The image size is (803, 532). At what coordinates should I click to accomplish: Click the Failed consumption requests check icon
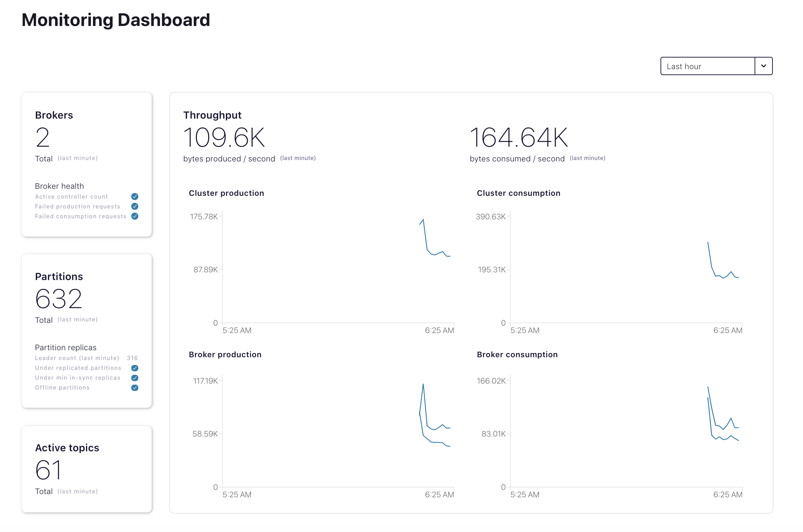135,216
